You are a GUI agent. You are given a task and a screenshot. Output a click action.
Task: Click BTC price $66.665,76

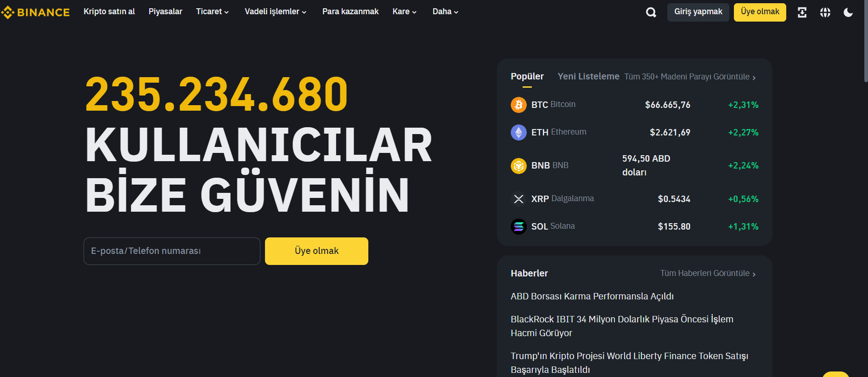coord(667,105)
